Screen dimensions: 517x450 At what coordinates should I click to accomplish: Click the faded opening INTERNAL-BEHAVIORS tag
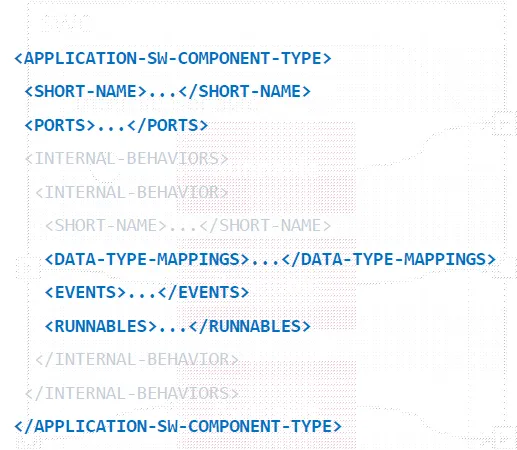click(127, 159)
